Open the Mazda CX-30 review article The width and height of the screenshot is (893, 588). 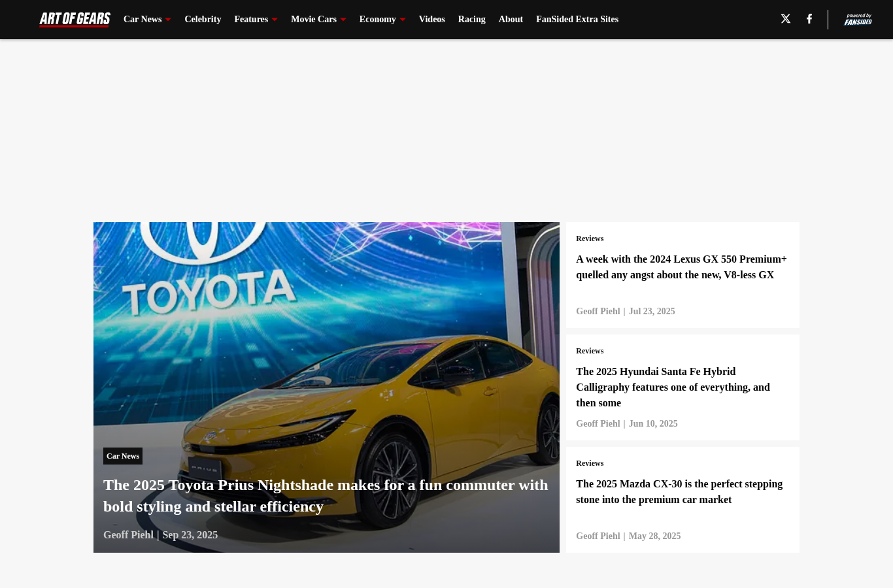point(679,492)
